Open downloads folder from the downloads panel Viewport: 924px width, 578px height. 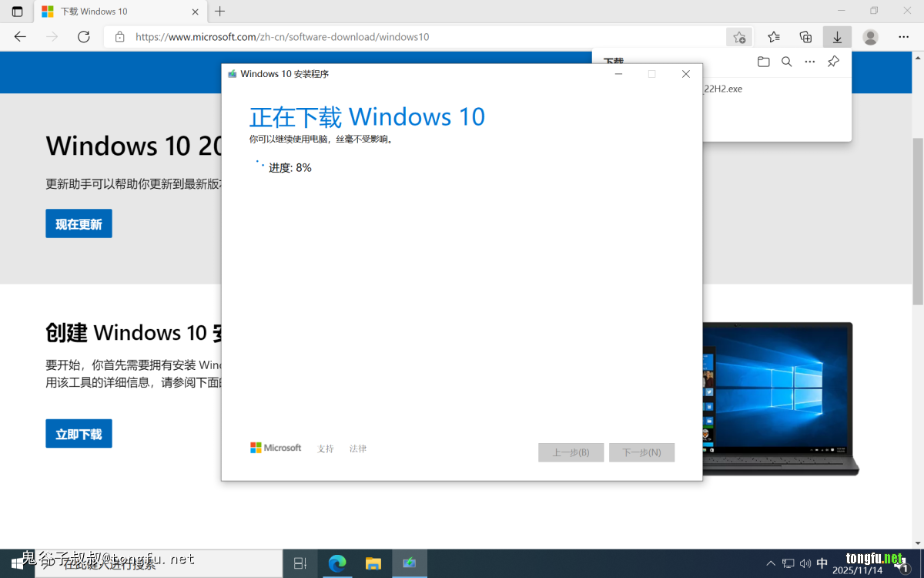pos(763,62)
